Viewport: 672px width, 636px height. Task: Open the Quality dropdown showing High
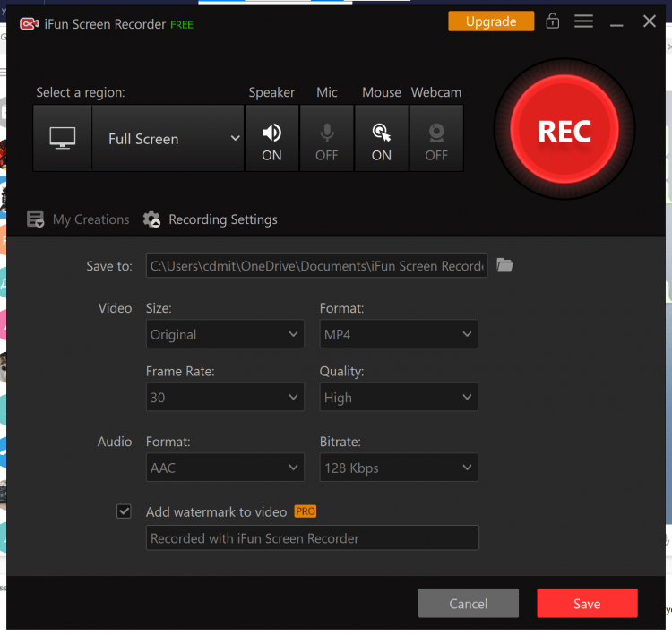(399, 398)
